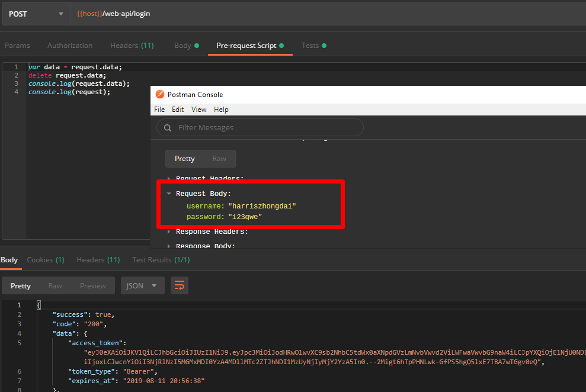Expand the Response Headers section

pyautogui.click(x=169, y=232)
